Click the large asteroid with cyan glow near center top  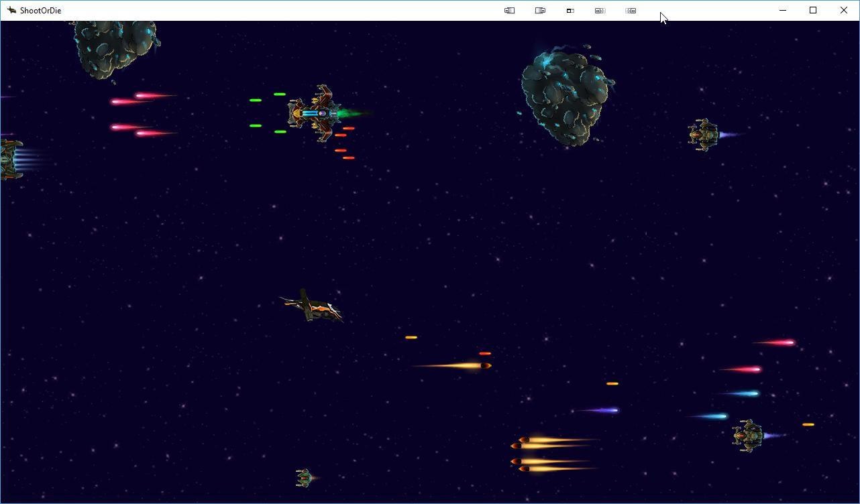pos(567,95)
